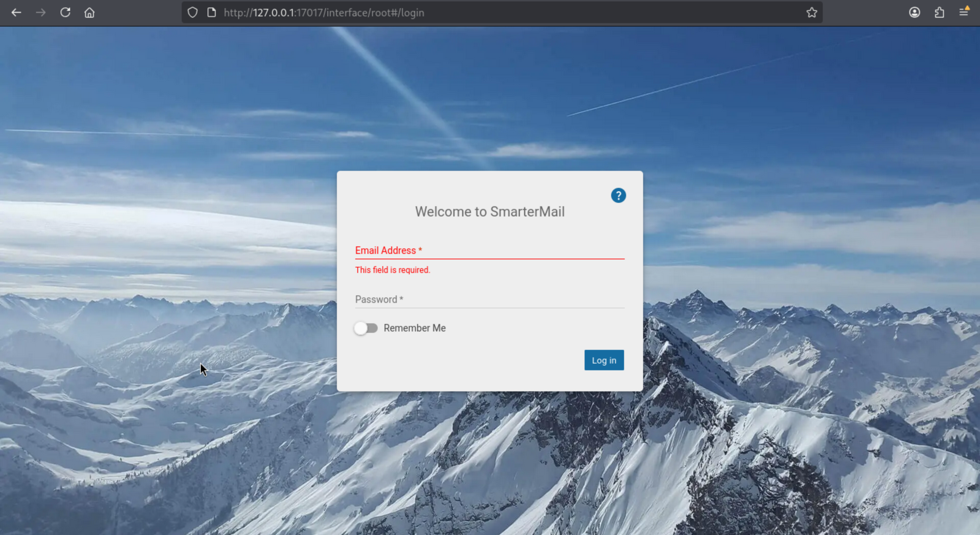Click the 'Welcome to SmarterMail' heading
The height and width of the screenshot is (535, 980).
tap(490, 212)
